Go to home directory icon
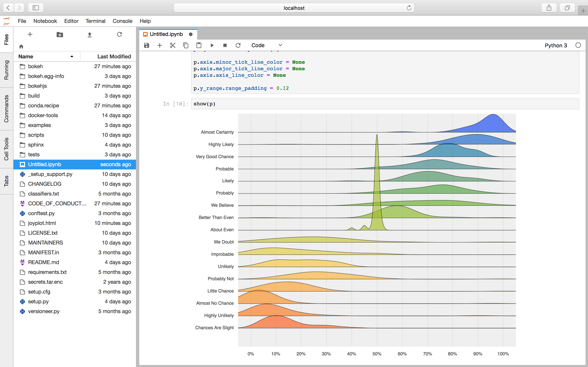588x367 pixels. (21, 46)
